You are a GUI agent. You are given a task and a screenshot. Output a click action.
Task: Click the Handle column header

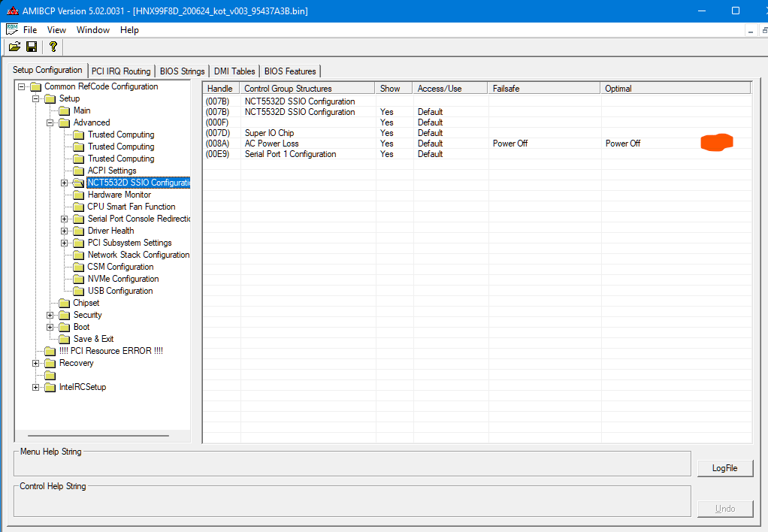click(x=222, y=89)
